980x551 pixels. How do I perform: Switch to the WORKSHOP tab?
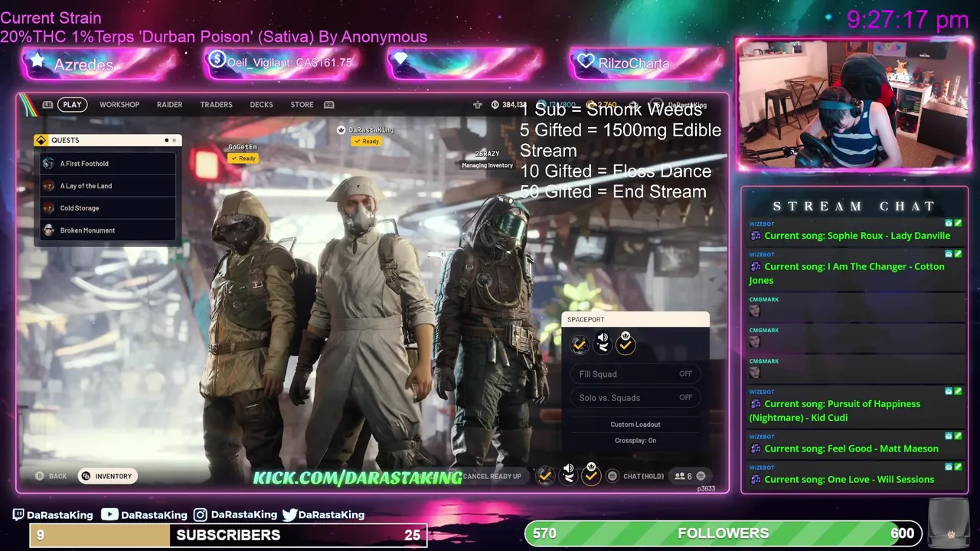coord(119,105)
